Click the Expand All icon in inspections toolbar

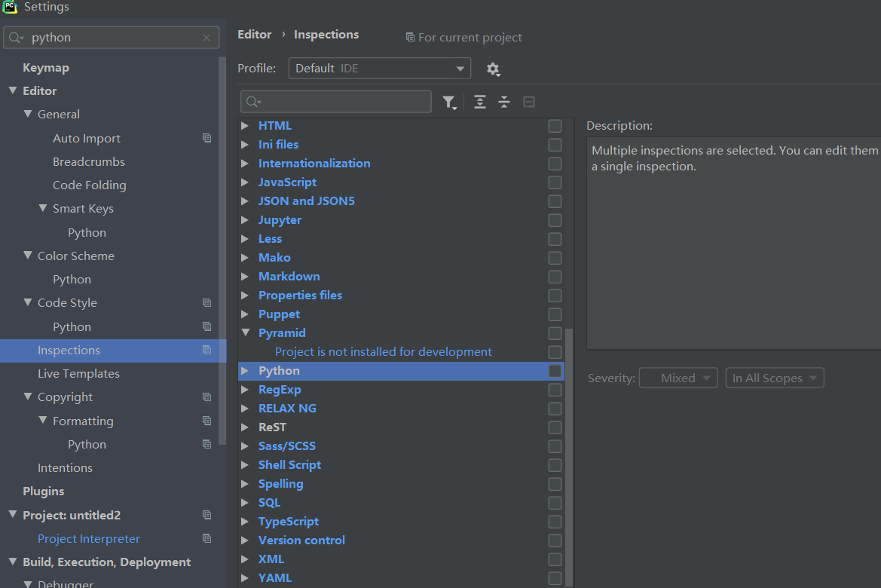coord(480,102)
